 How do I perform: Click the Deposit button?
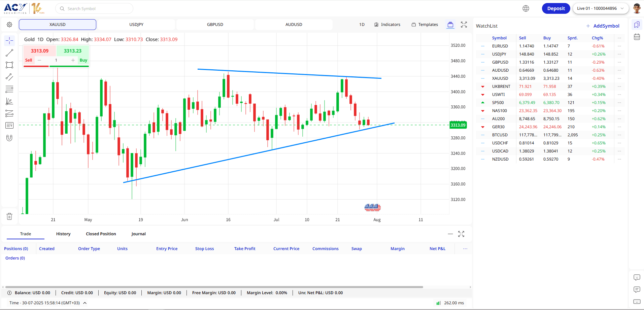[x=556, y=8]
